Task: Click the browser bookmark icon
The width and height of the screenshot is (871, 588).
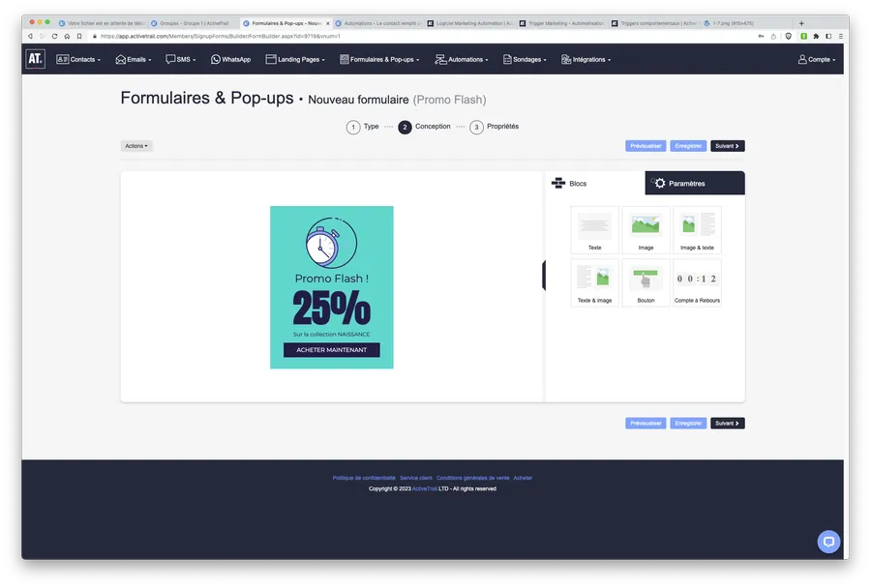Action: 79,36
